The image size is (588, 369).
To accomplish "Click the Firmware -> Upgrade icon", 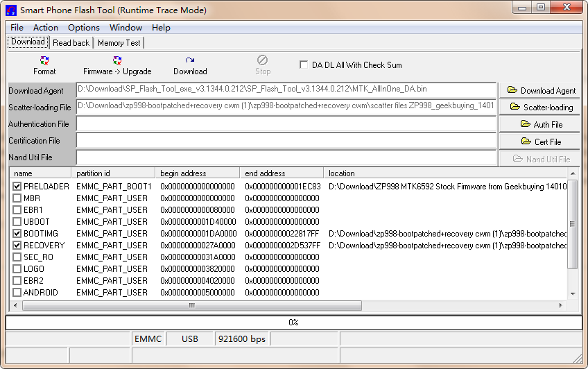I will [x=117, y=60].
